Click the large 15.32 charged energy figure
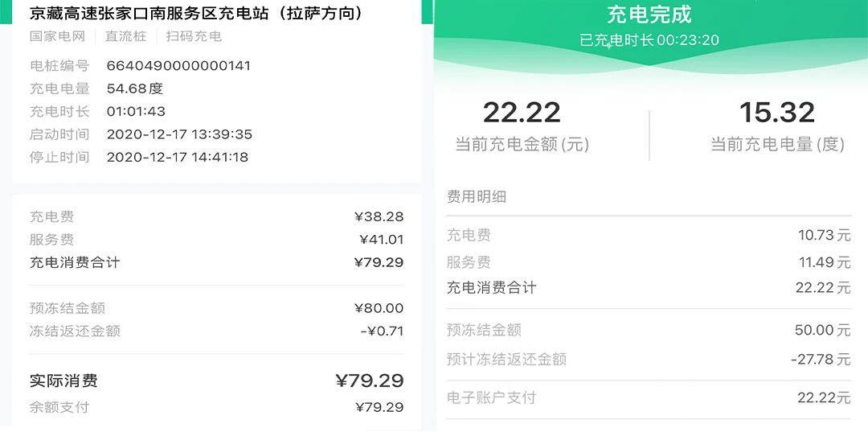This screenshot has height=432, width=868. [776, 113]
